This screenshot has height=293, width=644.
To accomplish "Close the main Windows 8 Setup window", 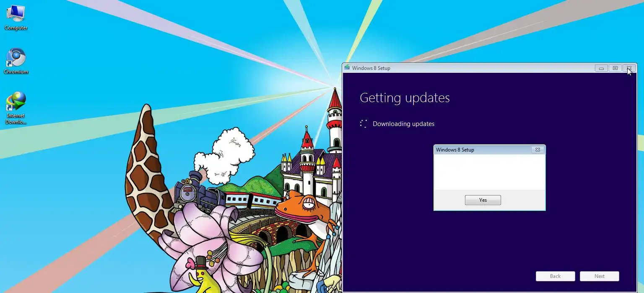I will (x=629, y=68).
